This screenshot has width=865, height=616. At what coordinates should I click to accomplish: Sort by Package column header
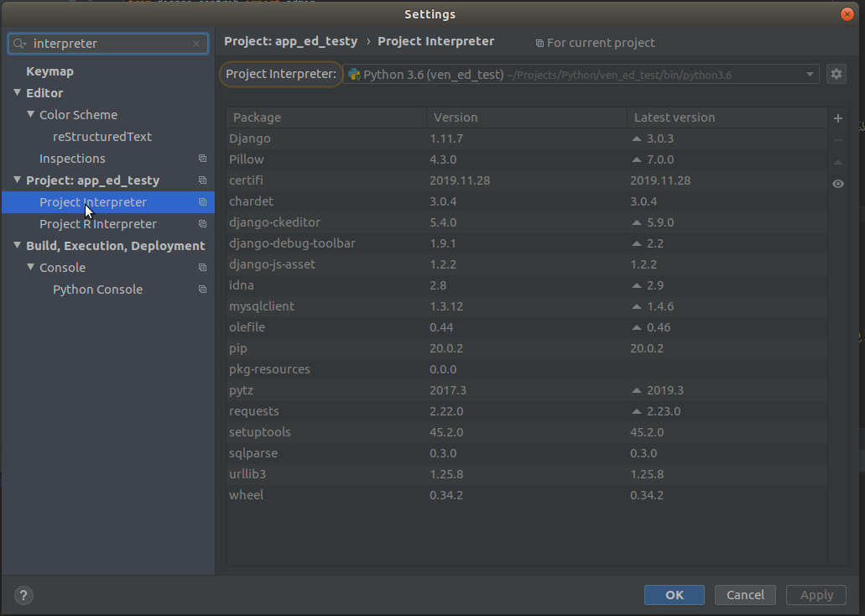click(326, 117)
